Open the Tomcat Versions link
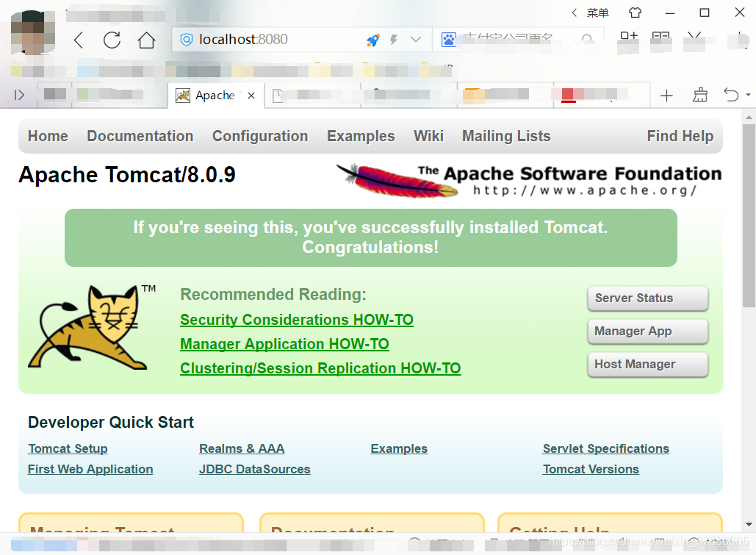This screenshot has width=756, height=555. pyautogui.click(x=591, y=469)
